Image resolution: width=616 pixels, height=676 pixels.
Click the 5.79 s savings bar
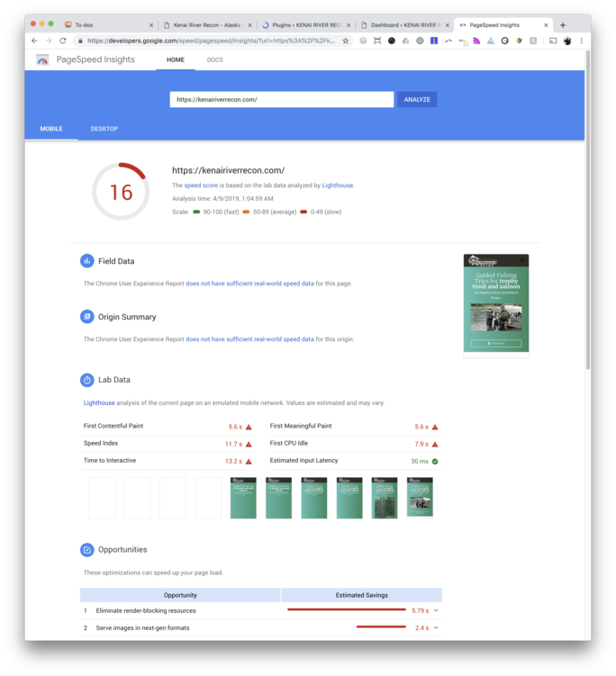coord(347,609)
